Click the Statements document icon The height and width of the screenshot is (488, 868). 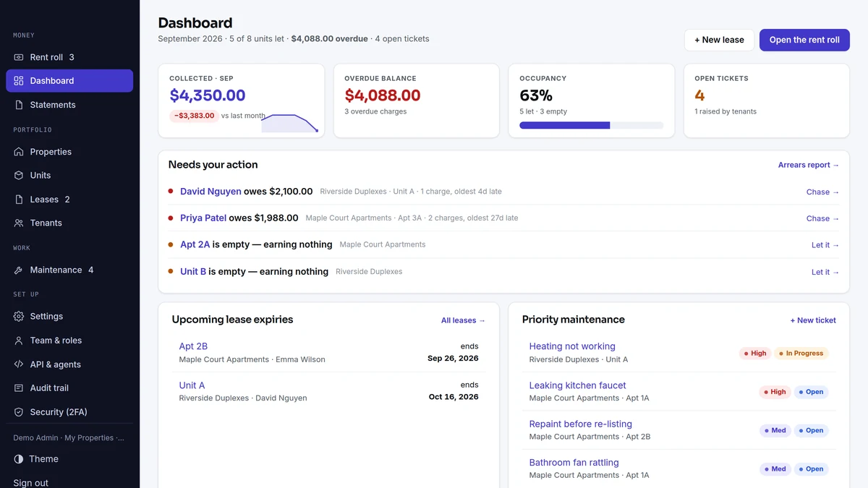19,105
